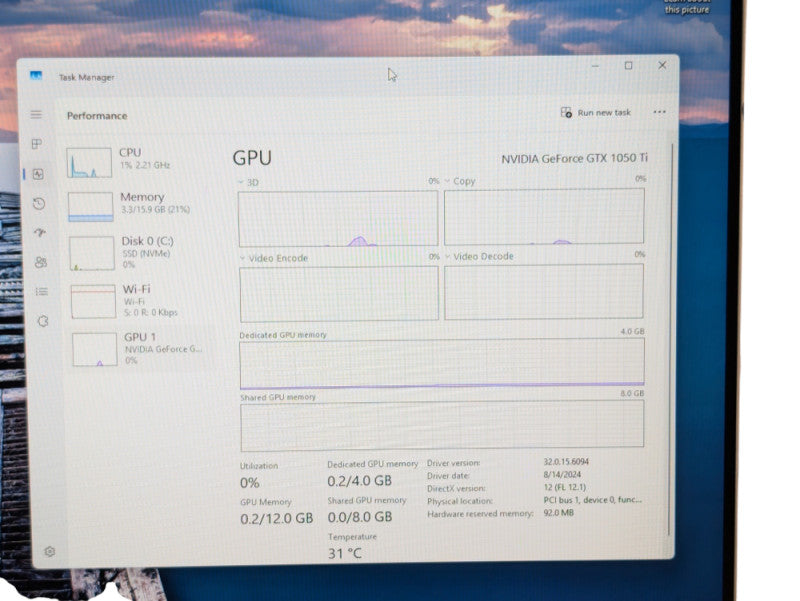This screenshot has width=800, height=601.
Task: Select the Performance page icon
Action: coord(38,174)
